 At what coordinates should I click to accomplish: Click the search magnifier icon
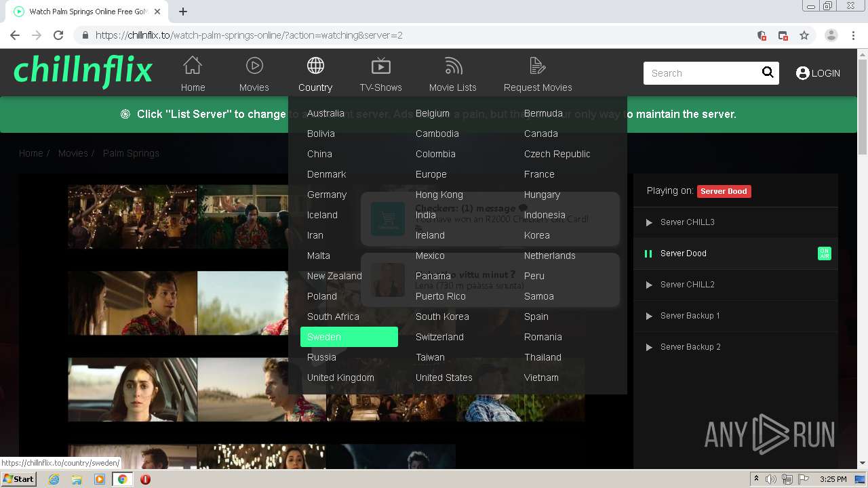pyautogui.click(x=768, y=73)
